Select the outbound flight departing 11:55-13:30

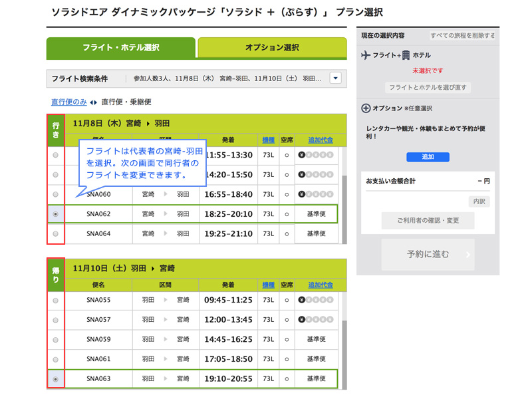[x=56, y=155]
